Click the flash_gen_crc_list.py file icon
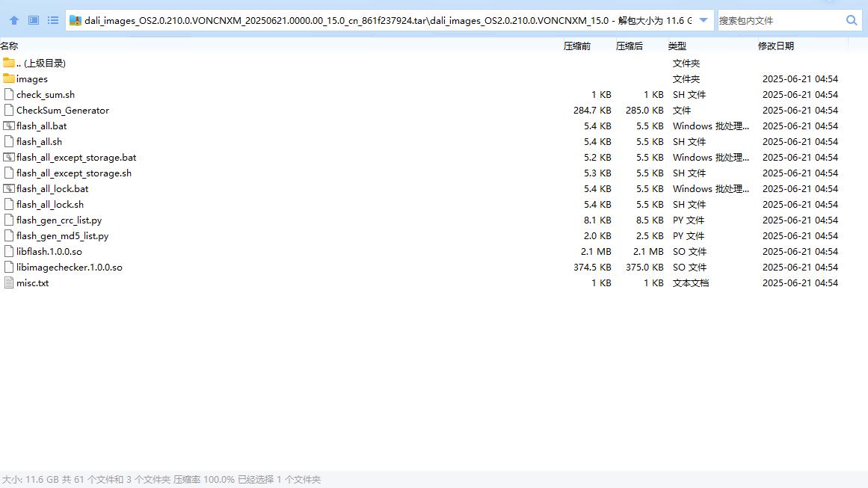The image size is (868, 488). (9, 220)
